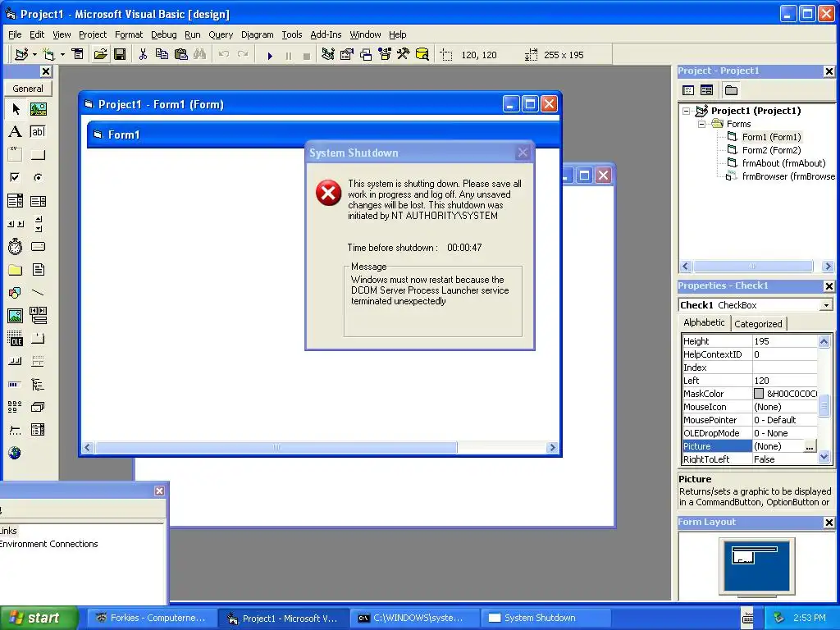Image resolution: width=840 pixels, height=630 pixels.
Task: Open Project Explorer from the toolbar
Action: click(328, 54)
